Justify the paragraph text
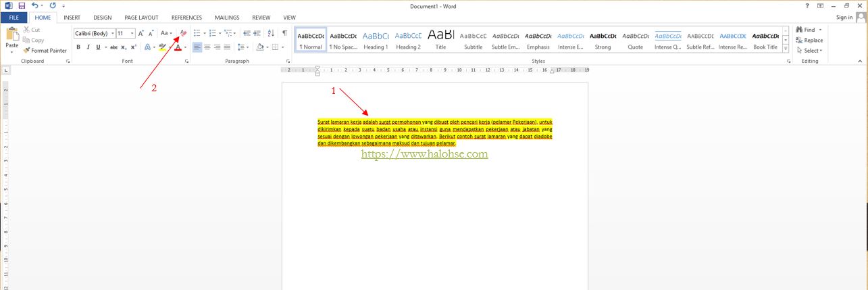868x290 pixels. coord(227,47)
